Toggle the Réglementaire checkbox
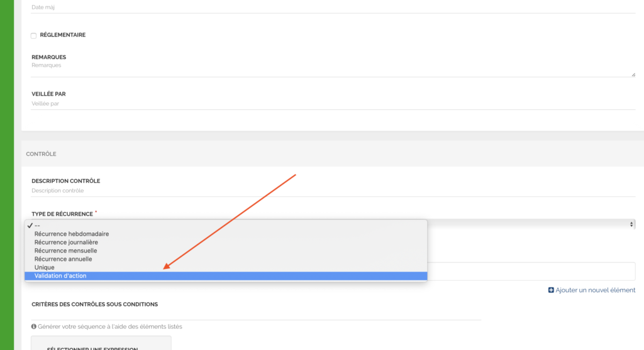Viewport: 644px width, 350px height. pos(34,35)
